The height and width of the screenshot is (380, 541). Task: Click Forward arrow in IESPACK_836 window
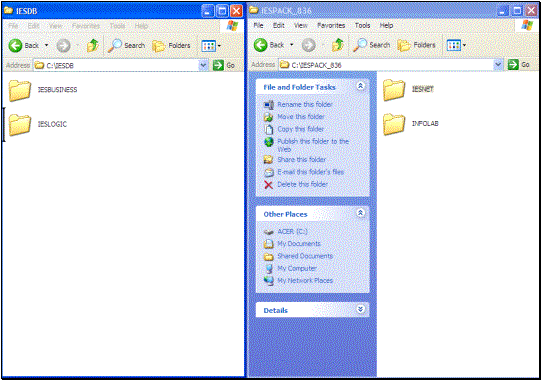(x=309, y=45)
